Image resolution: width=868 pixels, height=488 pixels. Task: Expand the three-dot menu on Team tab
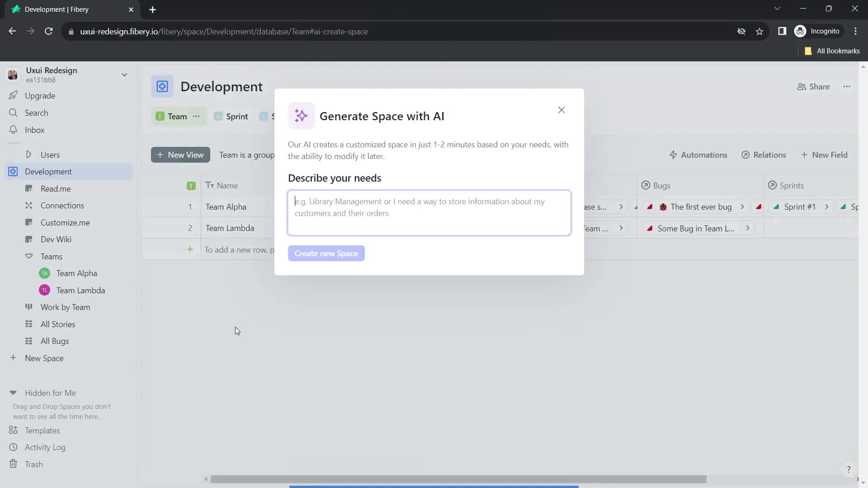pyautogui.click(x=197, y=116)
